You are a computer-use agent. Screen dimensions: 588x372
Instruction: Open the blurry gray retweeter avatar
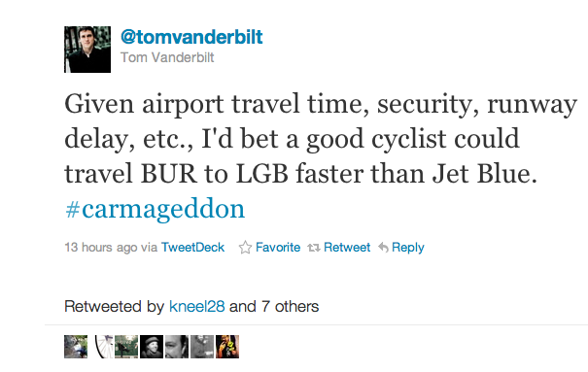pyautogui.click(x=202, y=347)
